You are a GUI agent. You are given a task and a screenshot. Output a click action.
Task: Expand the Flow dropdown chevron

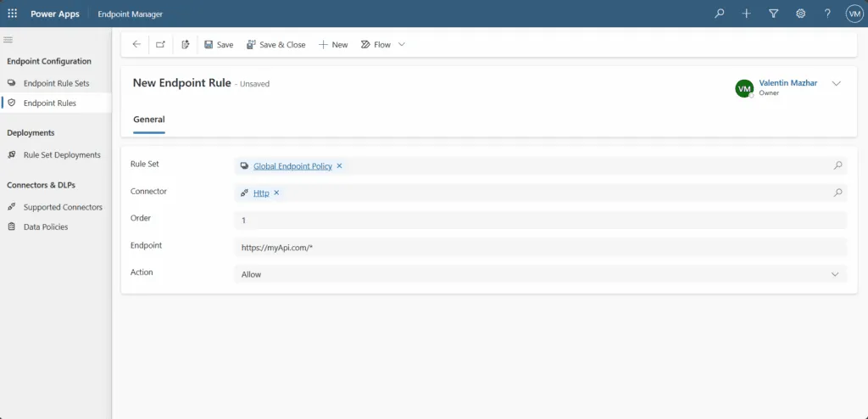coord(402,44)
